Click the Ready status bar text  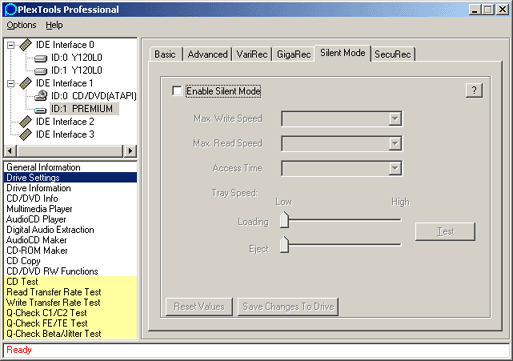click(x=19, y=350)
